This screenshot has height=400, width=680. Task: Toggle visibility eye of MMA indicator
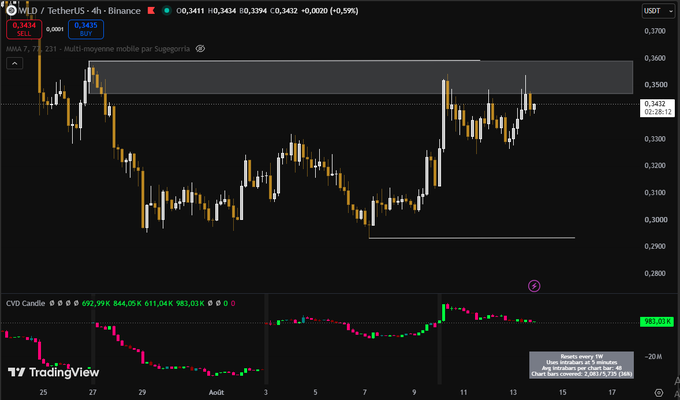(200, 49)
